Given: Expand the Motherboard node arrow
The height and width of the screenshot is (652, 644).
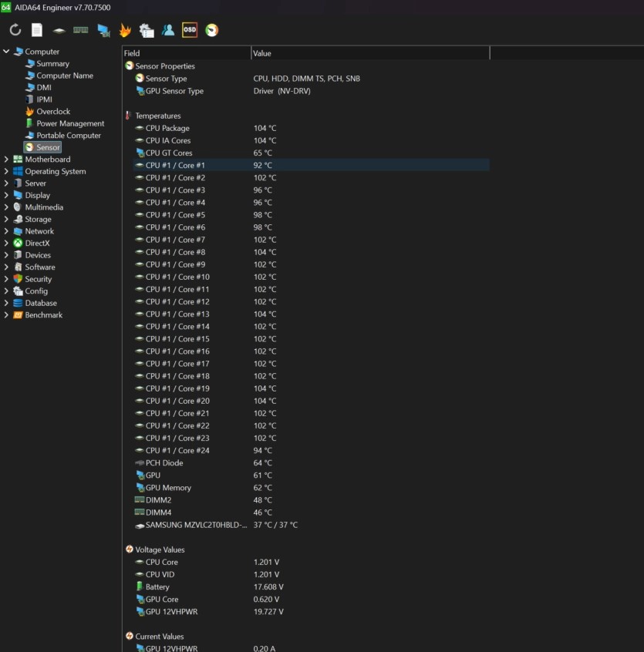Looking at the screenshot, I should click(x=7, y=160).
